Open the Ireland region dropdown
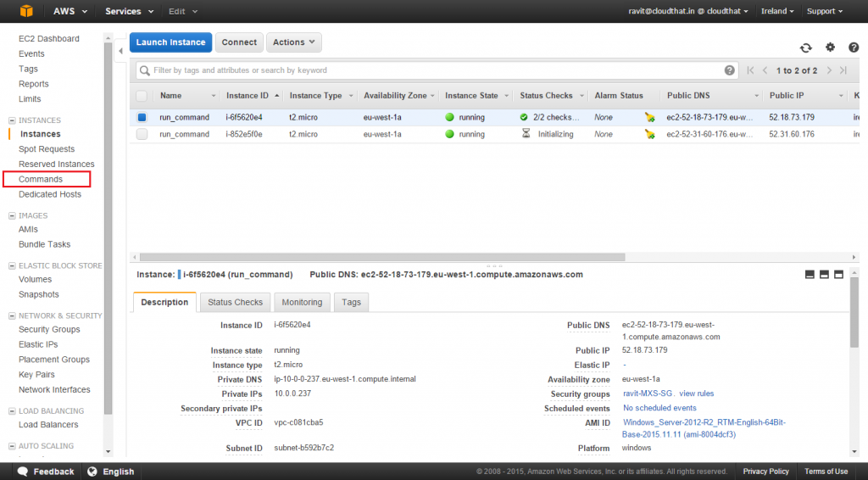 [x=777, y=11]
